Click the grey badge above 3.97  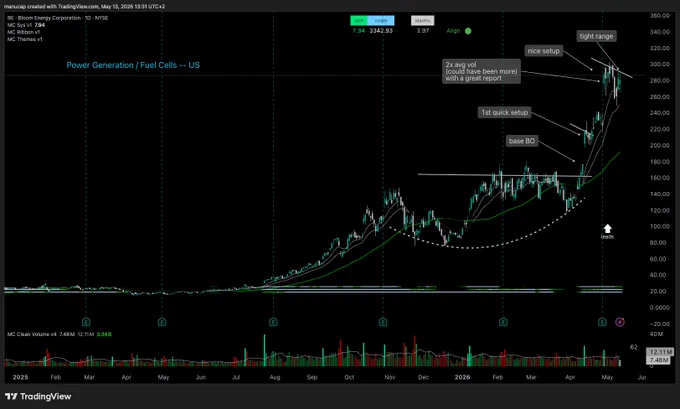click(x=422, y=20)
